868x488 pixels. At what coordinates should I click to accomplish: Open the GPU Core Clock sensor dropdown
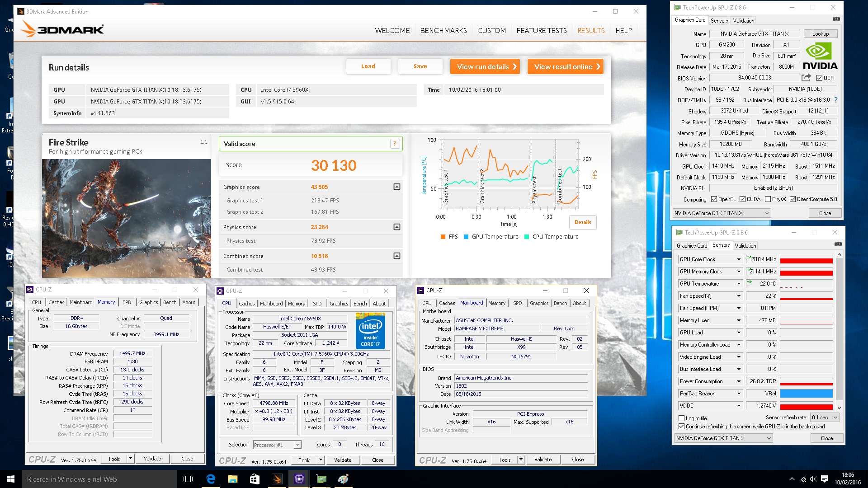pyautogui.click(x=739, y=259)
